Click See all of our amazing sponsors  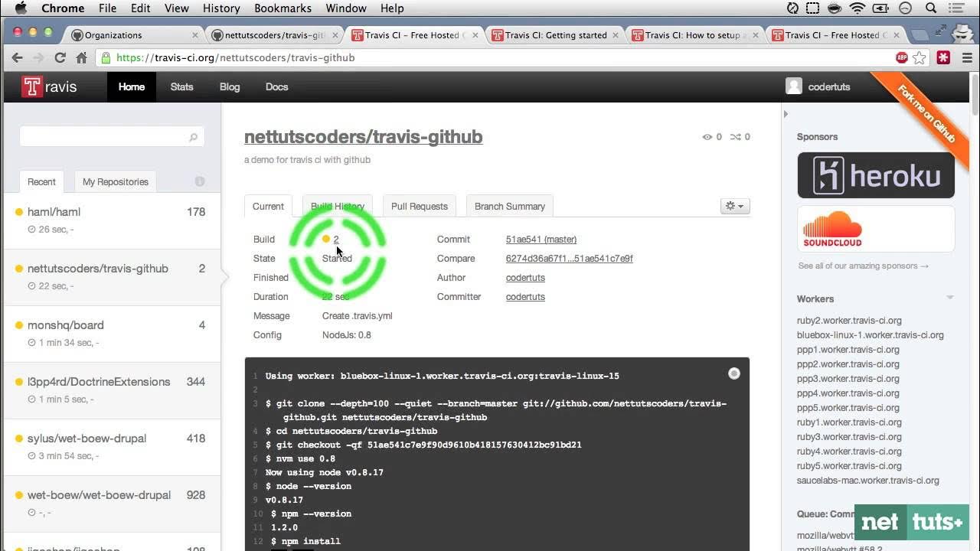(864, 266)
